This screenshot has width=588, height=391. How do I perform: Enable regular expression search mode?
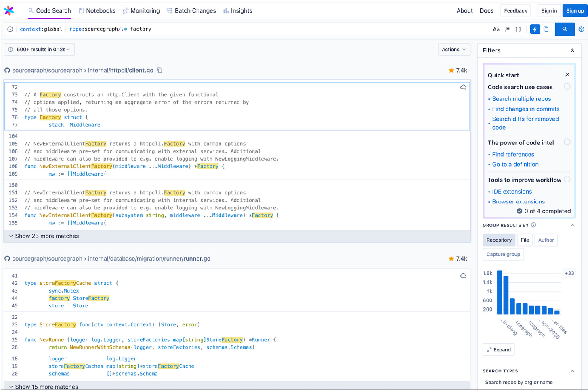(x=507, y=29)
